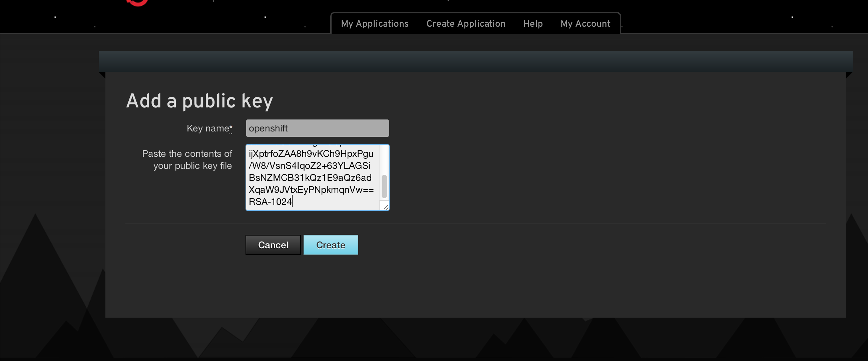This screenshot has width=868, height=361.
Task: Open the Help menu item
Action: 532,24
